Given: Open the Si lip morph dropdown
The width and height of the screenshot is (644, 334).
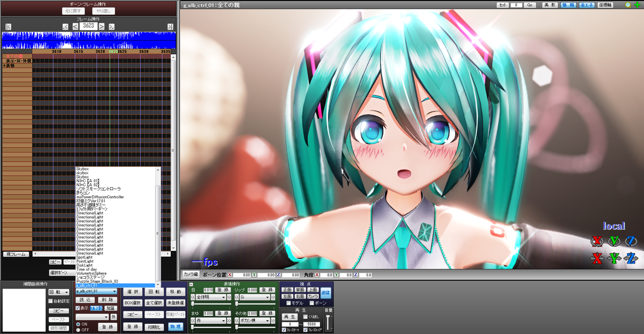Looking at the screenshot, I should pos(255,297).
